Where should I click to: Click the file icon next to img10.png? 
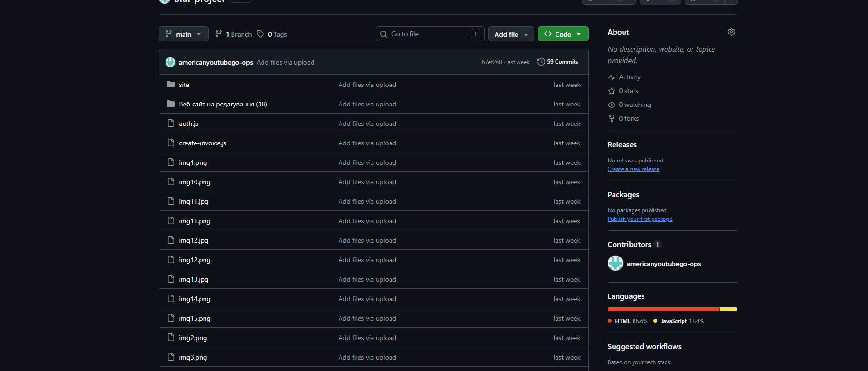tap(171, 181)
